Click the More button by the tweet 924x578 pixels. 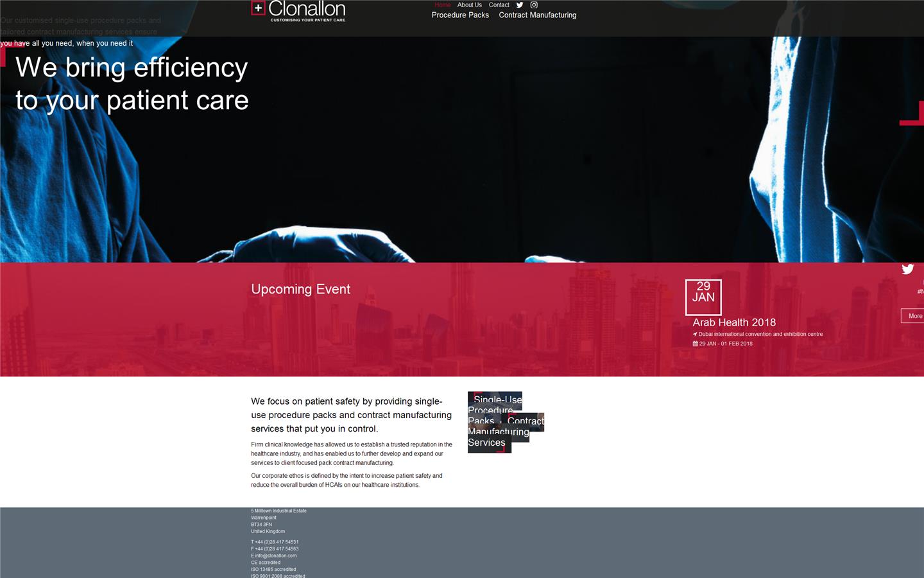click(x=914, y=316)
